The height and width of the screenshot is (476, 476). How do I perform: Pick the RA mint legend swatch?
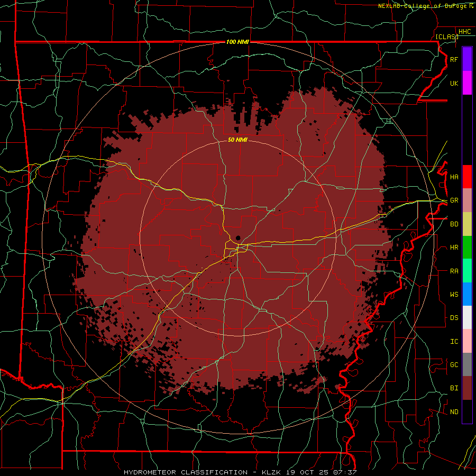click(467, 271)
